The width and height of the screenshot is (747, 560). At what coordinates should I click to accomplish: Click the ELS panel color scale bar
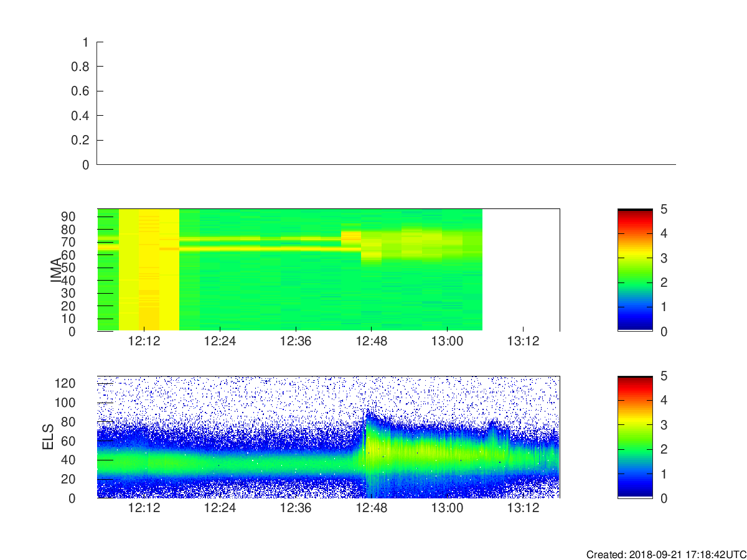pos(635,437)
